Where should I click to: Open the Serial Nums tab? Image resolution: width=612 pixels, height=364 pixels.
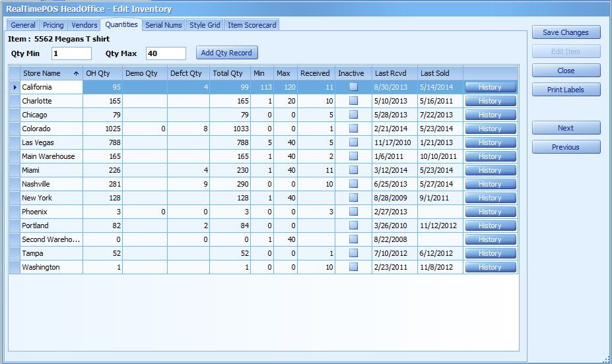click(163, 25)
